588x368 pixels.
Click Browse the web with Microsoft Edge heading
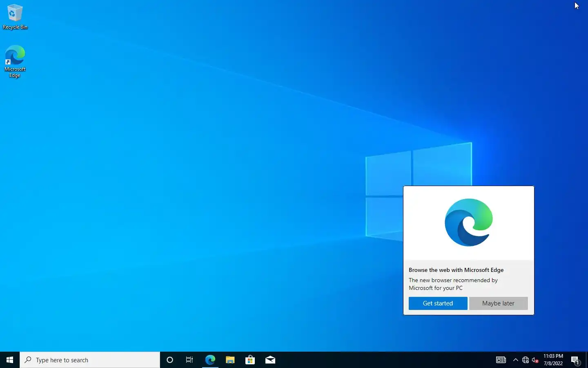click(x=456, y=270)
